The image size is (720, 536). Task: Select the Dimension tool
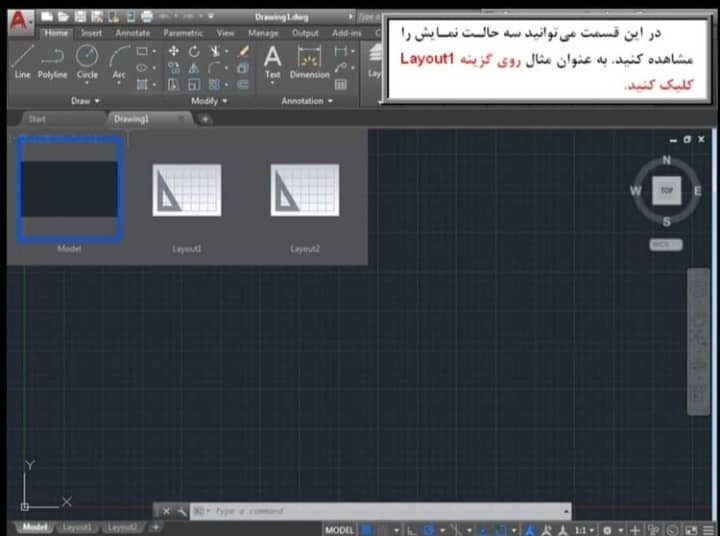tap(309, 61)
